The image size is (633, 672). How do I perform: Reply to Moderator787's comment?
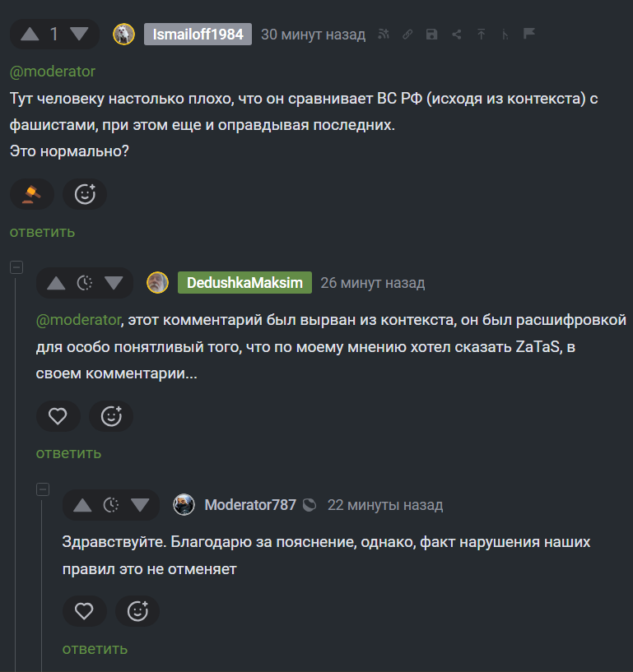pyautogui.click(x=95, y=648)
